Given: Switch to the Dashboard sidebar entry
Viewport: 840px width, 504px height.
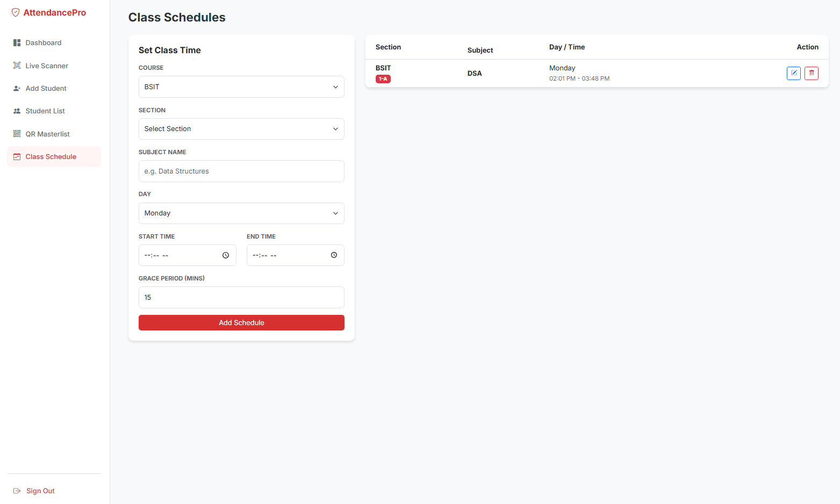Looking at the screenshot, I should tap(43, 42).
